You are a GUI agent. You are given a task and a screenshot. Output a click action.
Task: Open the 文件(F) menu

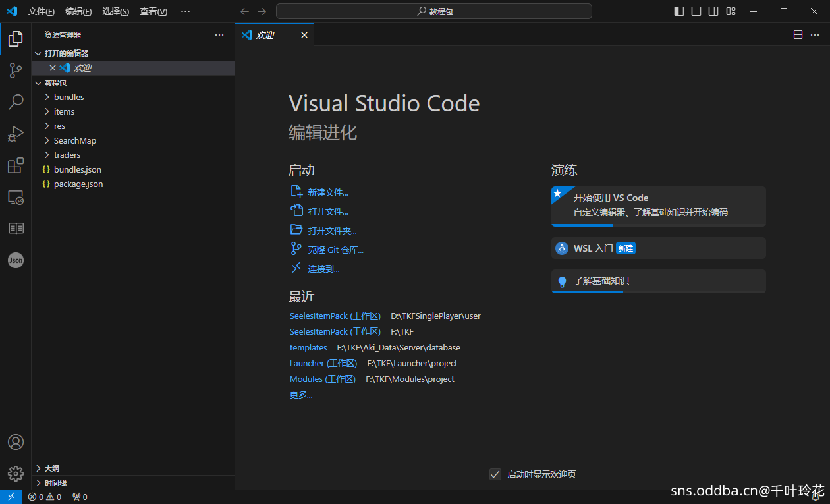point(41,11)
